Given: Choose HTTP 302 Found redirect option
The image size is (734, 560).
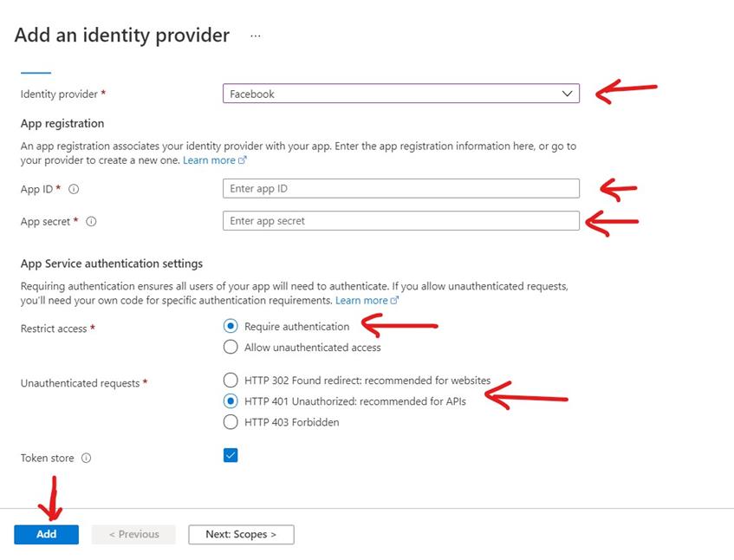Looking at the screenshot, I should (231, 380).
